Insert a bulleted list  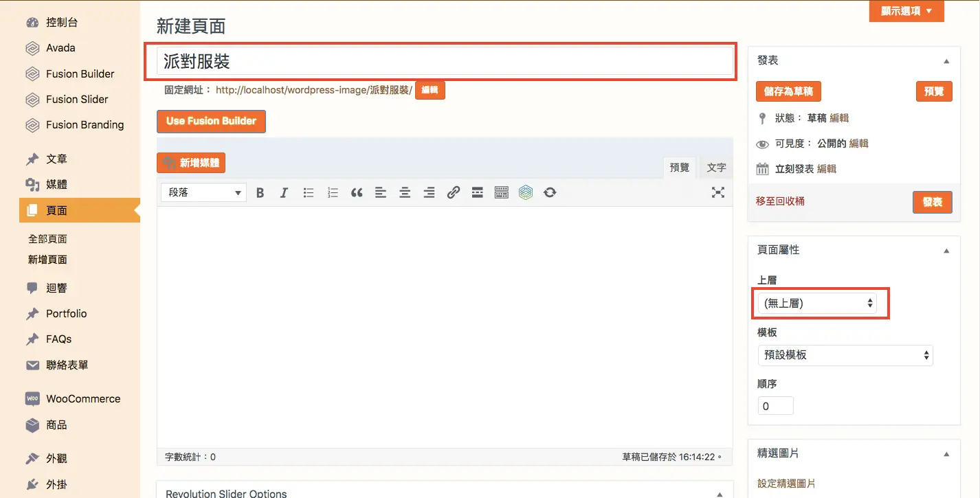[309, 193]
